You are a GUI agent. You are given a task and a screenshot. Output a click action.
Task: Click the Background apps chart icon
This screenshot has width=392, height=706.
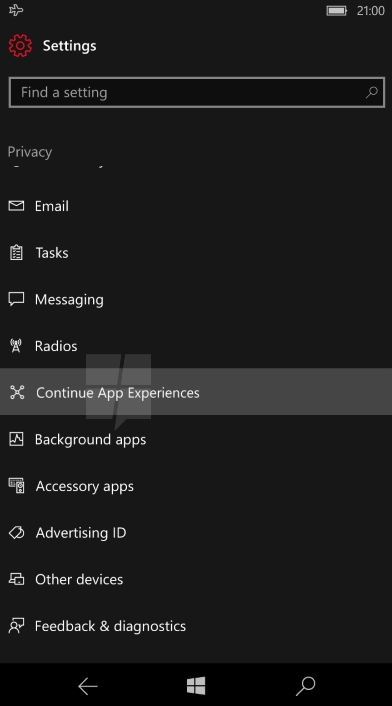coord(16,439)
